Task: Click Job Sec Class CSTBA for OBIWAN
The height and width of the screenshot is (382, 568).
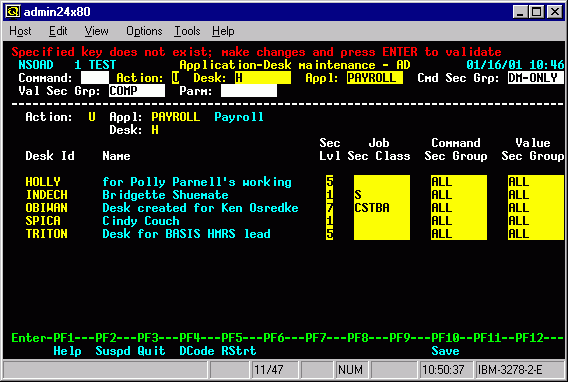Action: (382, 208)
